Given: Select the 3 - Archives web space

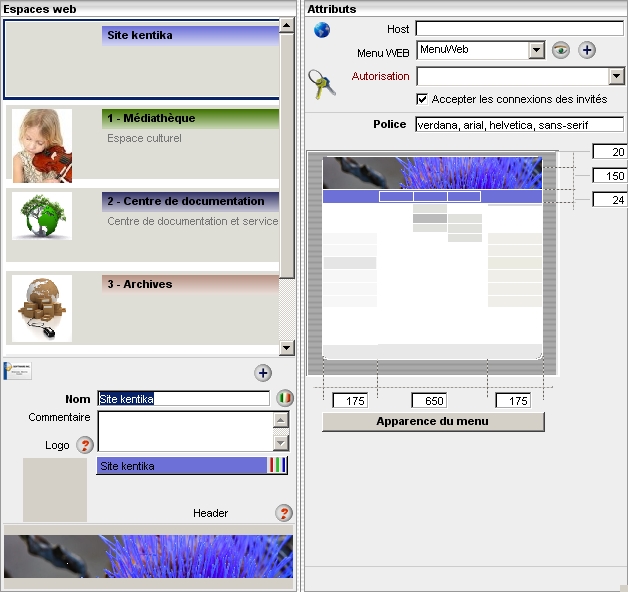Looking at the screenshot, I should (143, 308).
